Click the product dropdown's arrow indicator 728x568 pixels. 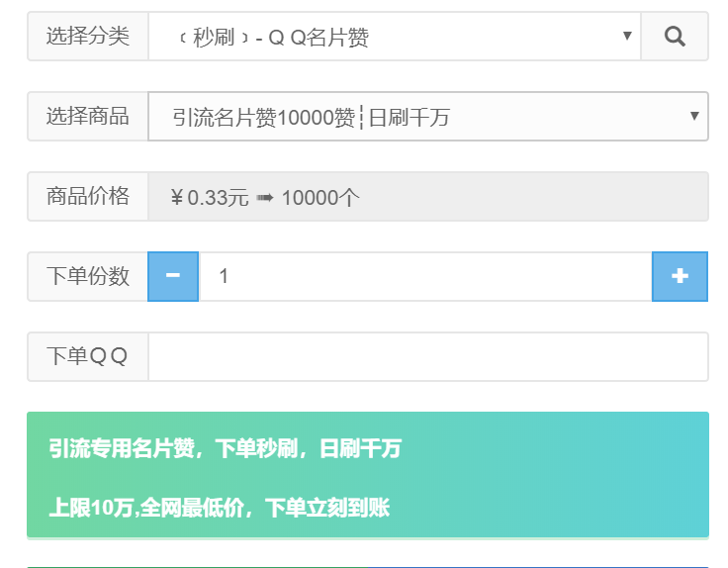pos(694,117)
